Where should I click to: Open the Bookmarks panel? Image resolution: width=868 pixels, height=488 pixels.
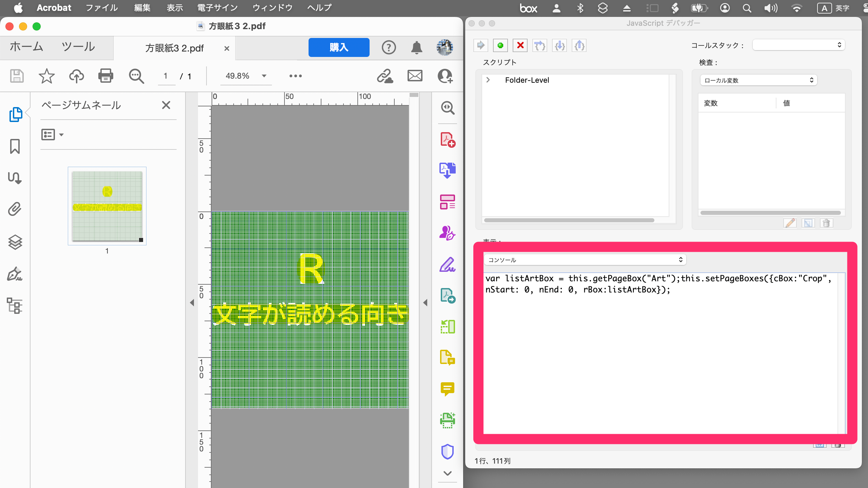[15, 147]
